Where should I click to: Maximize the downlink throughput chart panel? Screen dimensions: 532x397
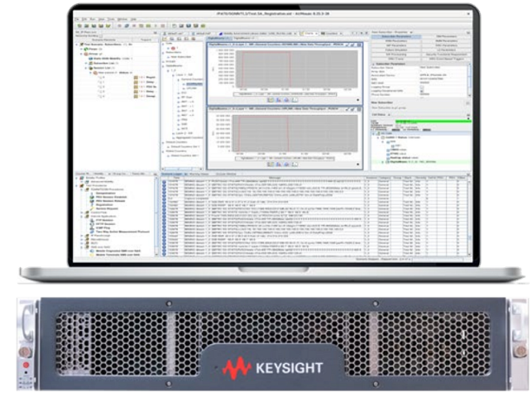coord(359,45)
